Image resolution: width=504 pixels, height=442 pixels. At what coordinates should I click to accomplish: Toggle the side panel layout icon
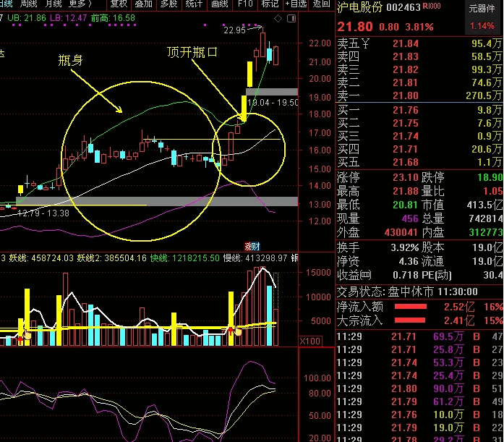291,19
